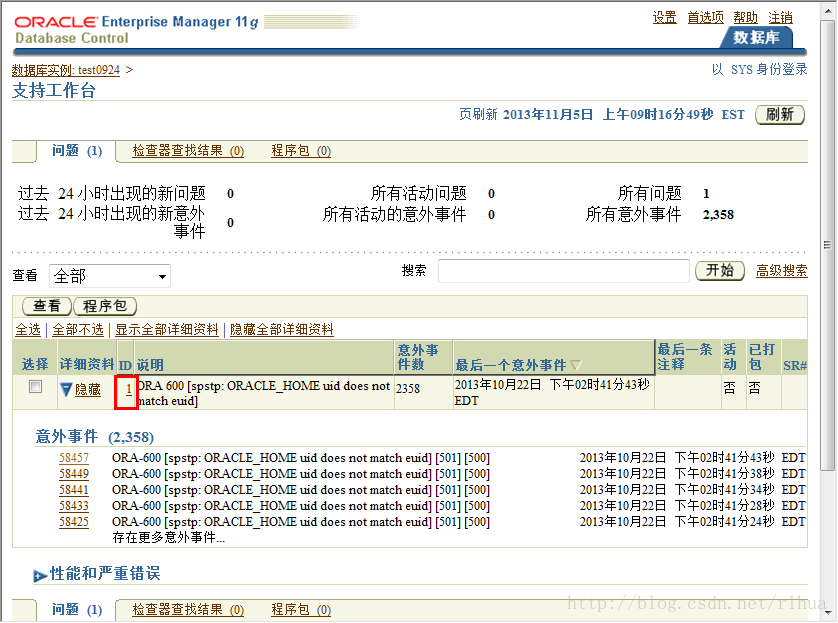This screenshot has height=623, width=838.
Task: Click 显示全部详细资料 link
Action: (167, 330)
